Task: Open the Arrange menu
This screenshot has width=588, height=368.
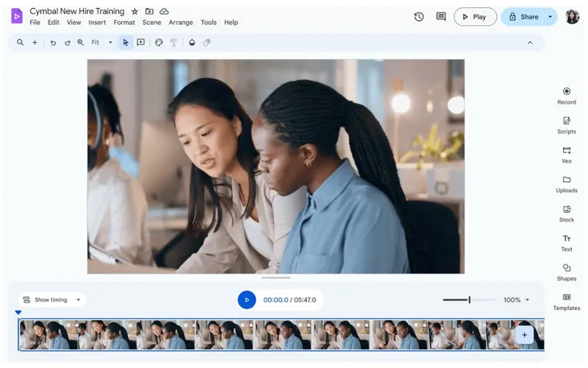Action: click(181, 23)
